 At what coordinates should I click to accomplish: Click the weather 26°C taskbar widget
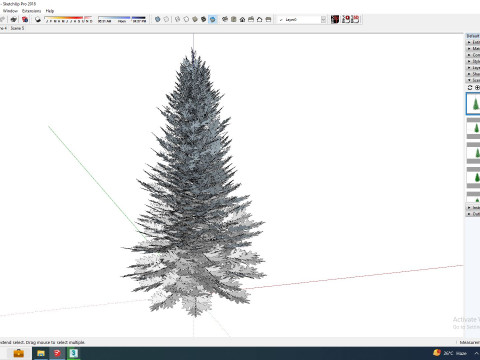[x=450, y=353]
